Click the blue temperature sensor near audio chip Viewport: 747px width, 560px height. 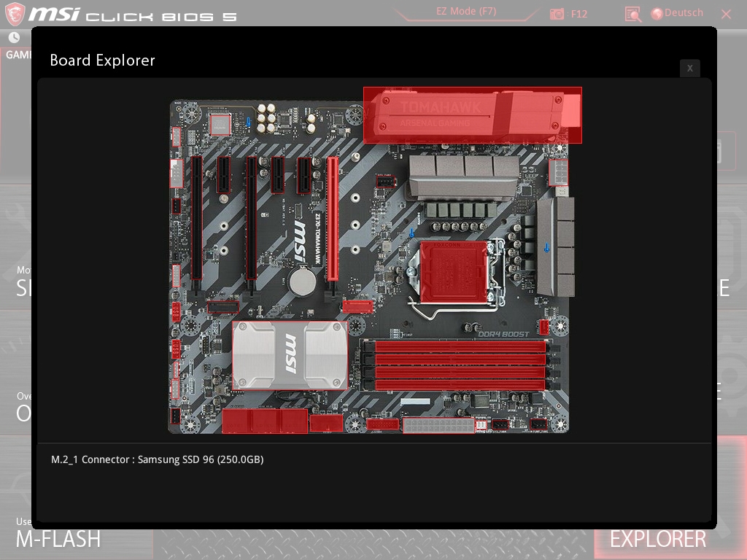coord(248,122)
